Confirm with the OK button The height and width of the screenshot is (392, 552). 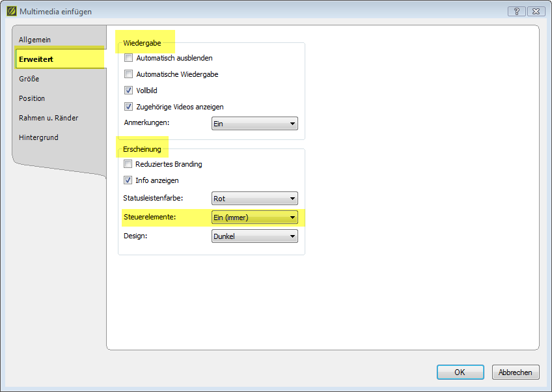point(460,372)
